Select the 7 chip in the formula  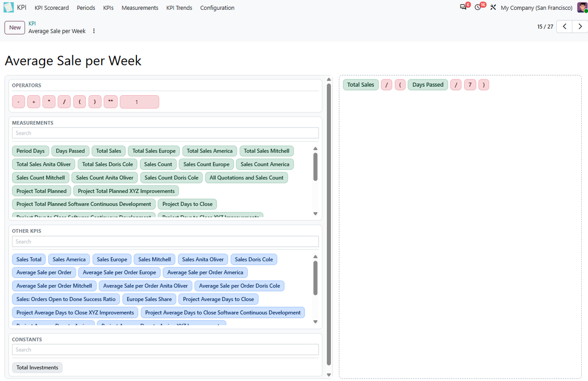point(470,85)
